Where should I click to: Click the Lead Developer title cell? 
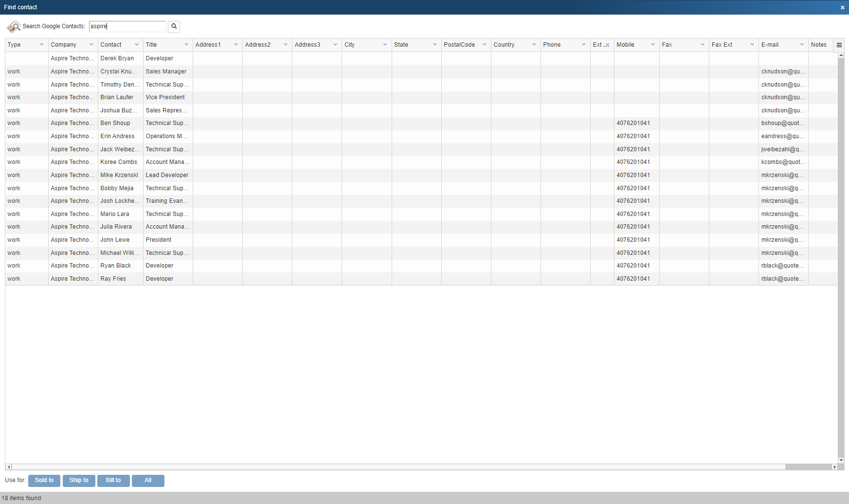coord(168,175)
